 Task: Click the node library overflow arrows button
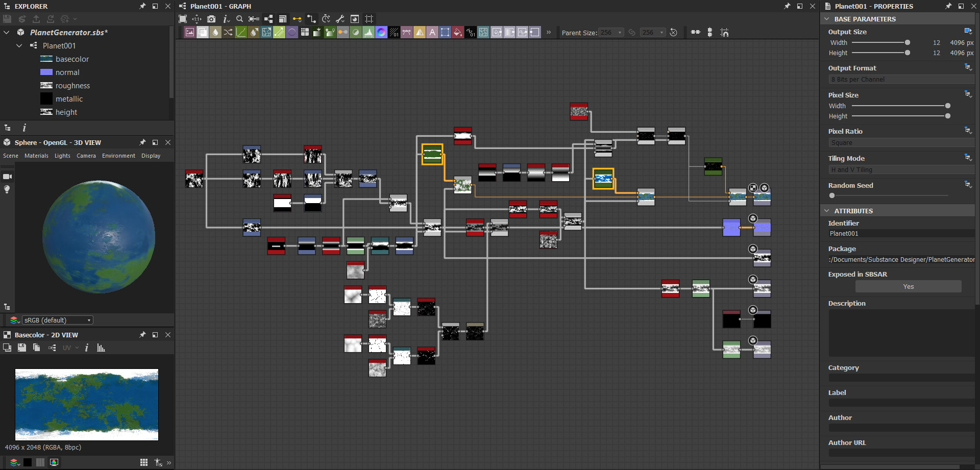tap(549, 32)
